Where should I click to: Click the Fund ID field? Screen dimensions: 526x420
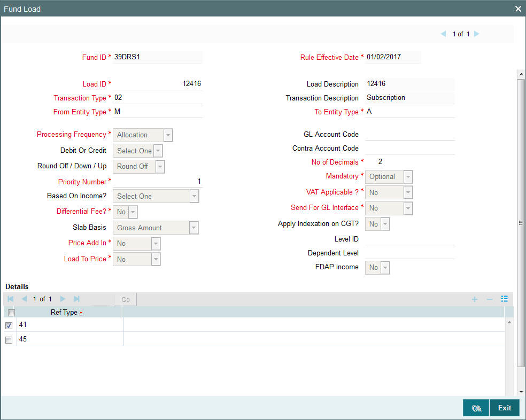(x=158, y=57)
